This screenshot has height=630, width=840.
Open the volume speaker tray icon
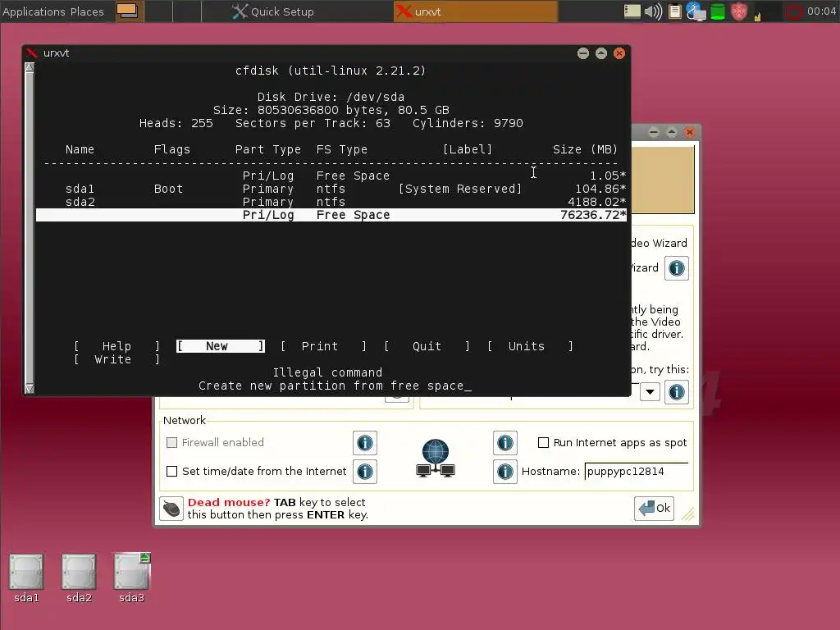653,11
